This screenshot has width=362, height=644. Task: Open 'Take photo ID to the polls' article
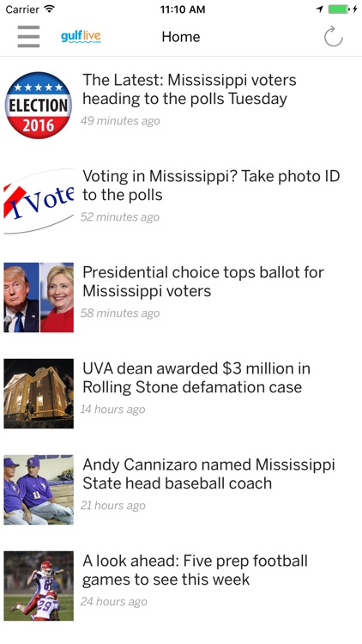click(211, 185)
